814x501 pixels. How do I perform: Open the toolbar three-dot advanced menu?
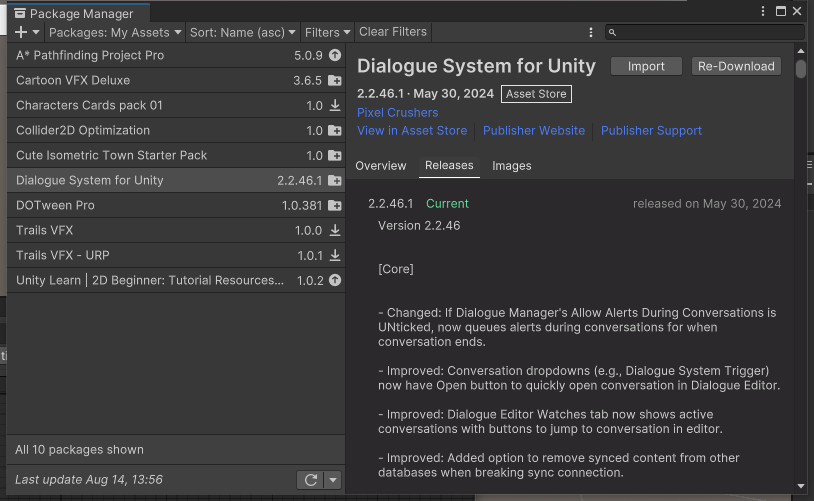click(591, 32)
